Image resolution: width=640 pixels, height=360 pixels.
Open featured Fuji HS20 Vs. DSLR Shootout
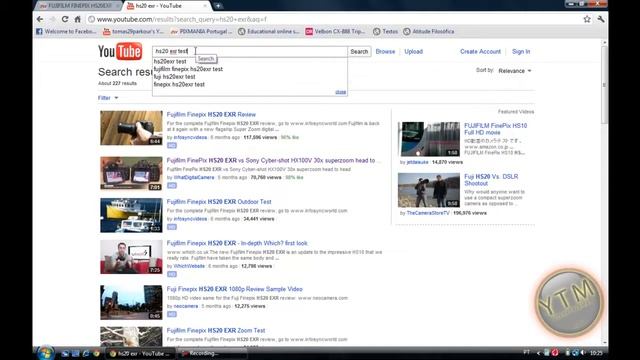(491, 180)
